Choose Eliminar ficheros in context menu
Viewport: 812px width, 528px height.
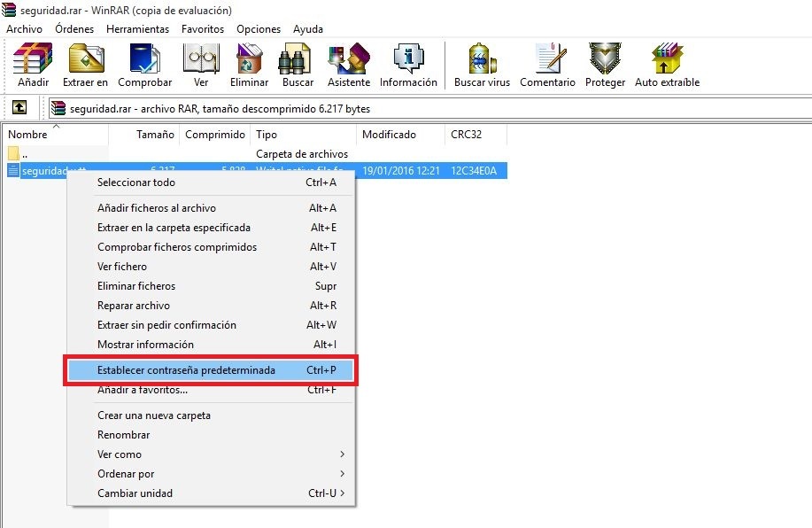pos(212,286)
